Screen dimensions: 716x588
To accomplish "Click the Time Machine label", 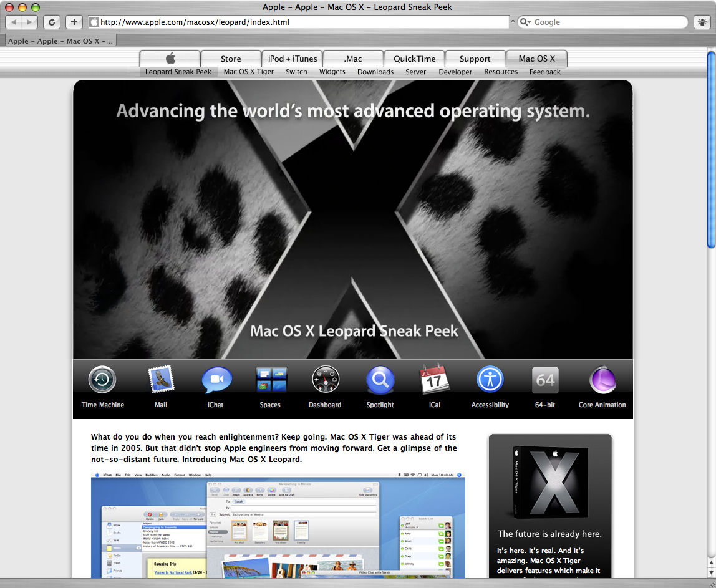I will pyautogui.click(x=103, y=405).
